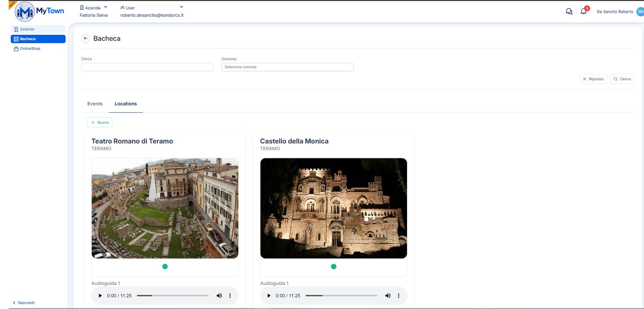Open more options on Teatro Romano audio player
Viewport: 644px width, 309px height.
[x=230, y=296]
